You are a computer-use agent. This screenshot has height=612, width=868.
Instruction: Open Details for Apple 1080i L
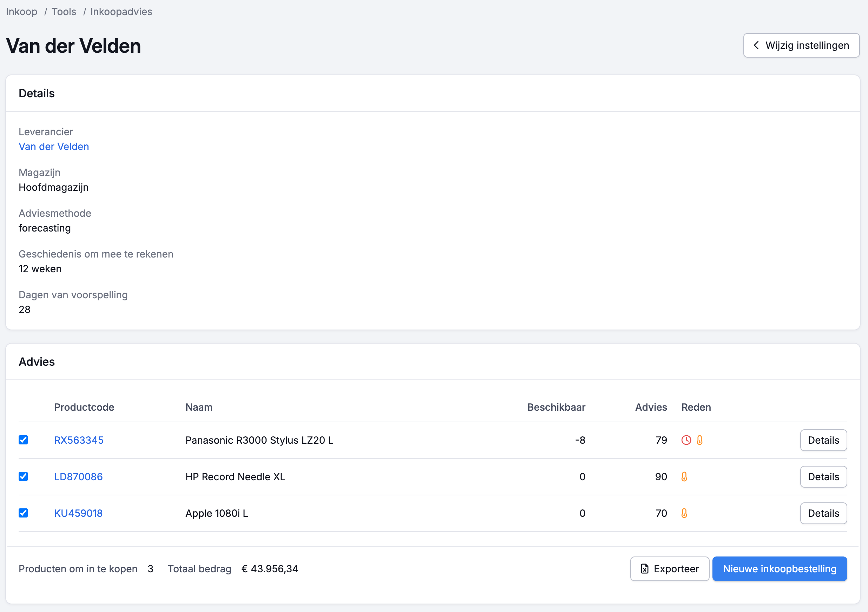tap(823, 514)
